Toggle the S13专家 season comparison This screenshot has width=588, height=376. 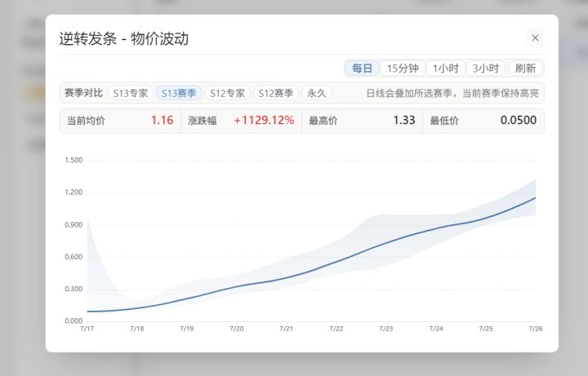(x=131, y=93)
